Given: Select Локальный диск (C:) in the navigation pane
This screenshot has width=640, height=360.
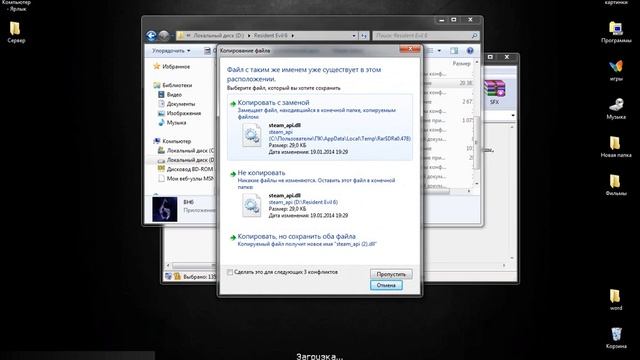Looking at the screenshot, I should tap(186, 151).
